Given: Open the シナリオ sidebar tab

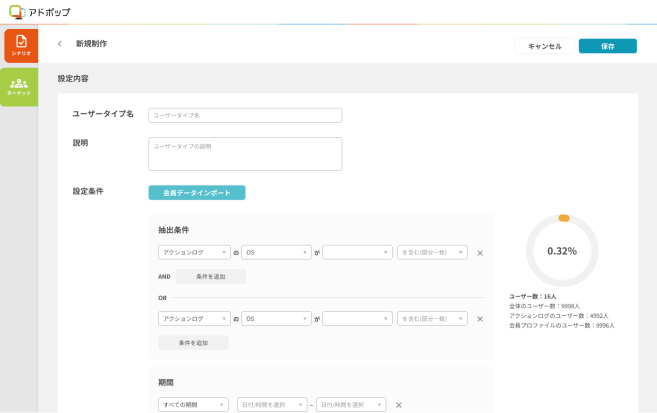Looking at the screenshot, I should (20, 45).
